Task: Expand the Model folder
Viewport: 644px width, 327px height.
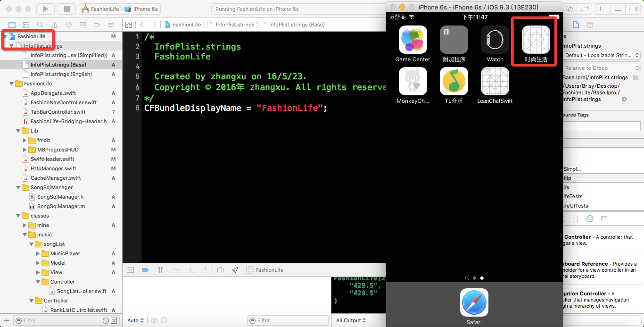Action: [38, 263]
